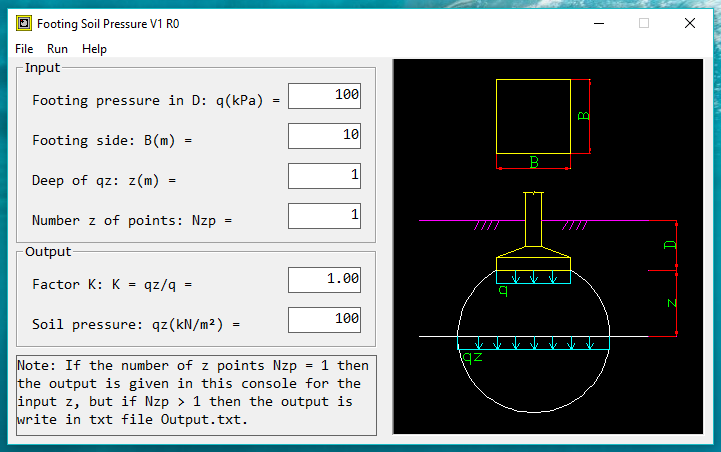This screenshot has height=452, width=721.
Task: Open the Run menu
Action: click(57, 49)
